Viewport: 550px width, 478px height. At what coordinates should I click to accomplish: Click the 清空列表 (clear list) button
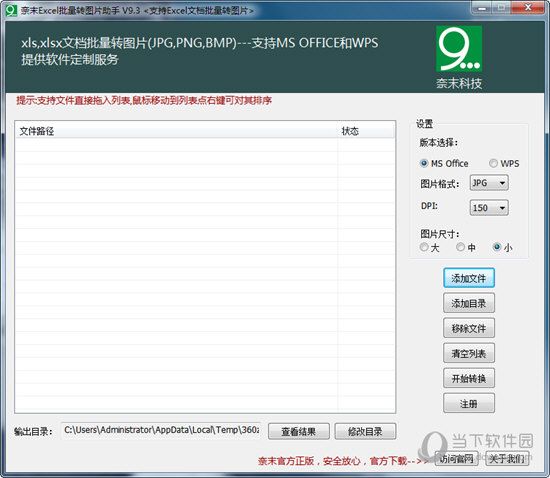point(469,353)
